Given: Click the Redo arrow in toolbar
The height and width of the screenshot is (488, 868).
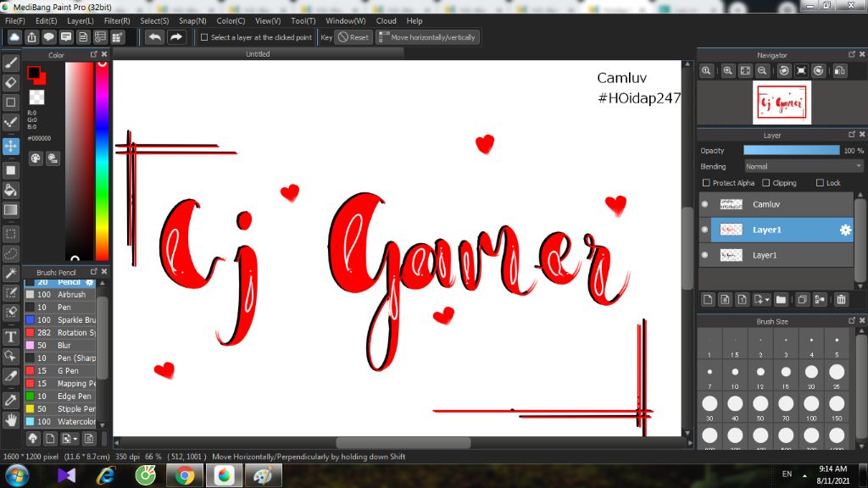Looking at the screenshot, I should tap(176, 37).
